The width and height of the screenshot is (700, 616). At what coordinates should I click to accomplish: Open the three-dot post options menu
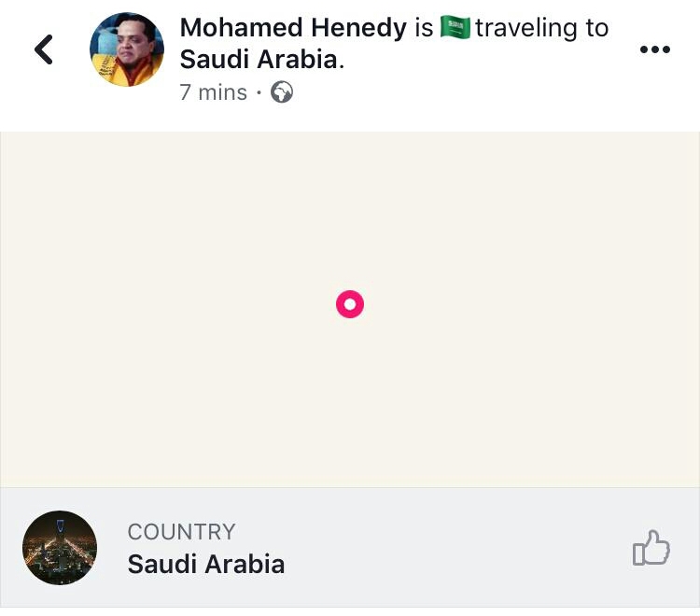click(x=654, y=49)
